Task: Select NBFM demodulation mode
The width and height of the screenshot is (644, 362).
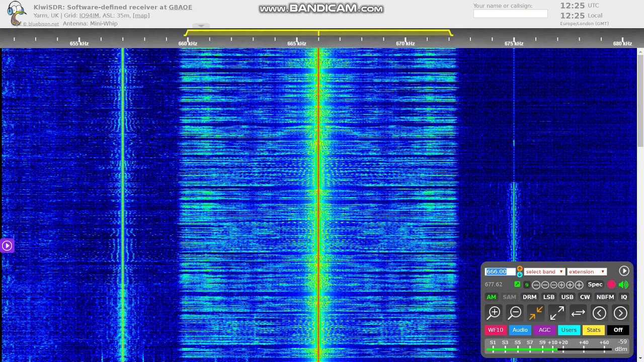Action: [x=605, y=297]
